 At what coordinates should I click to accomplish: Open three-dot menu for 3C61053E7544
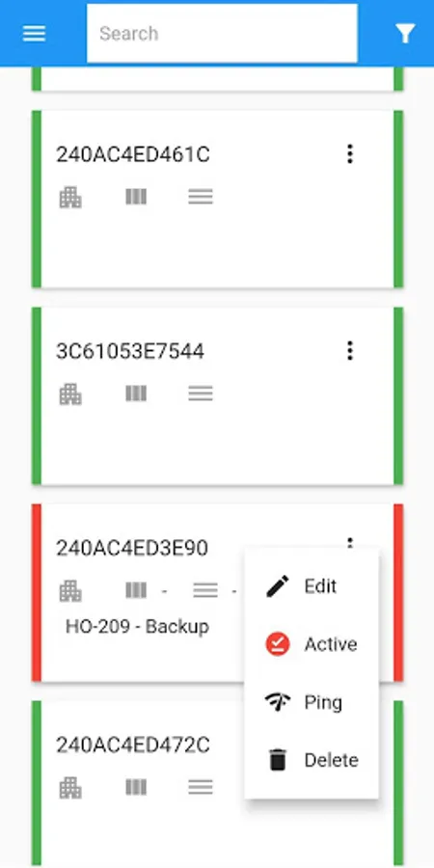[x=350, y=350]
